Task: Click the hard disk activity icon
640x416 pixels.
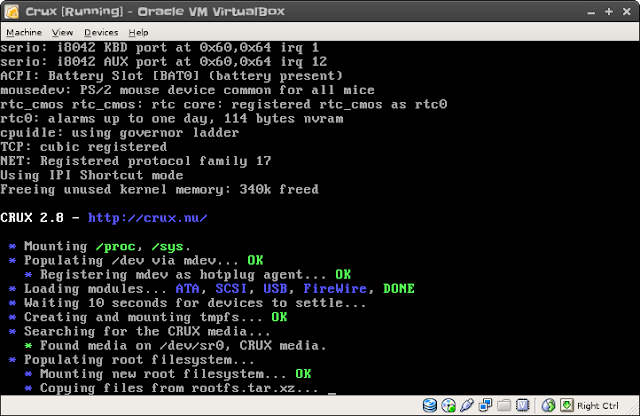Action: tap(430, 405)
